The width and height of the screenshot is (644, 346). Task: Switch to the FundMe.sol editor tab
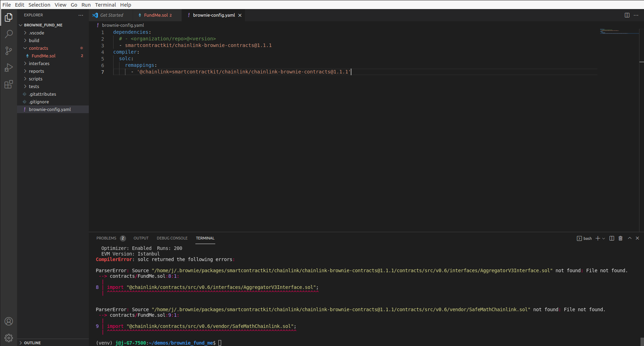click(157, 15)
